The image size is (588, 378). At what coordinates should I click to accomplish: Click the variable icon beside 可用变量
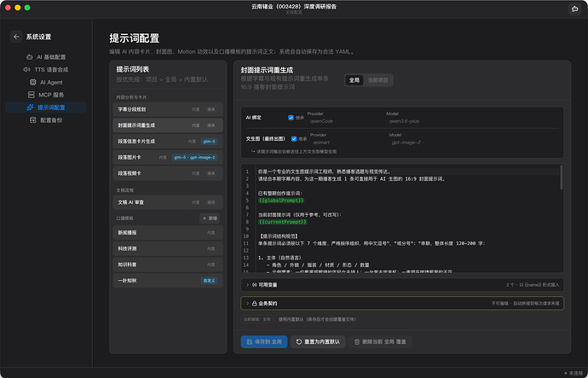tap(254, 285)
